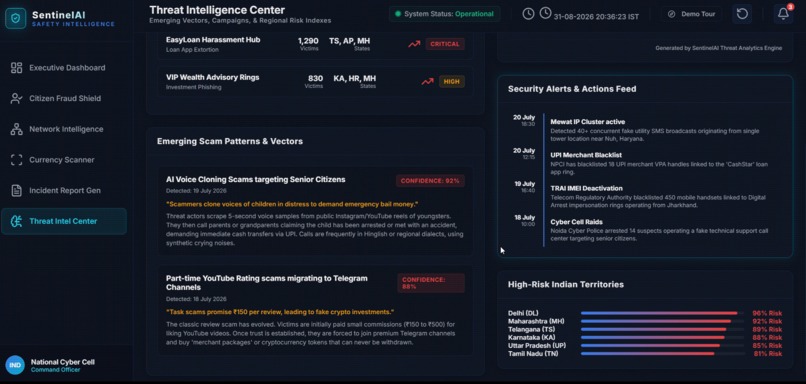
Task: Click the Incident Report Gen document icon
Action: (x=16, y=191)
